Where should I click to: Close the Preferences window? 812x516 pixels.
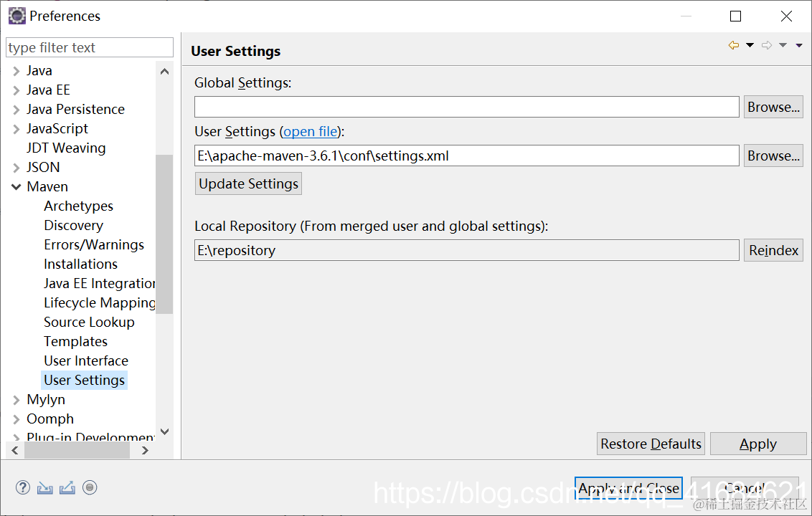pyautogui.click(x=786, y=16)
